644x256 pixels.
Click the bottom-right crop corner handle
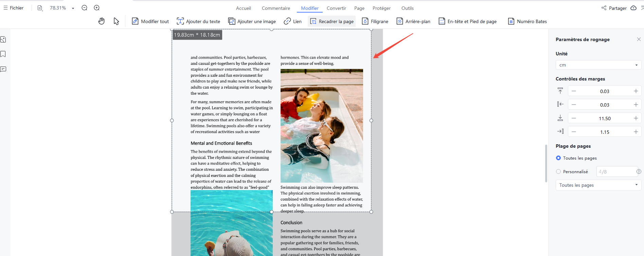point(371,212)
